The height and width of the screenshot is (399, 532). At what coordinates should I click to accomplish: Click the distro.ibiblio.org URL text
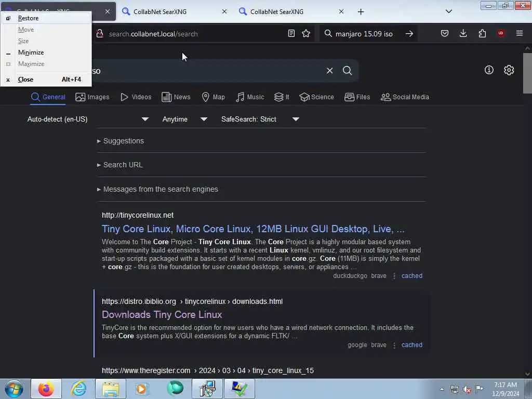(192, 302)
